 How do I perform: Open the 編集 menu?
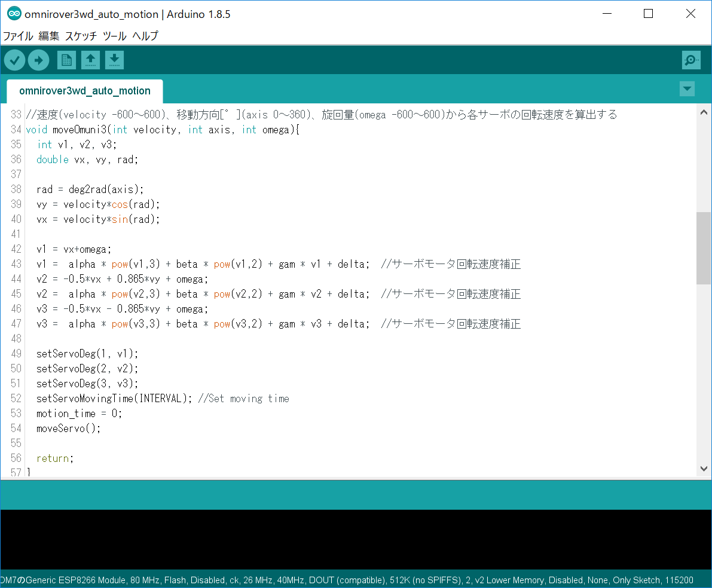(49, 36)
